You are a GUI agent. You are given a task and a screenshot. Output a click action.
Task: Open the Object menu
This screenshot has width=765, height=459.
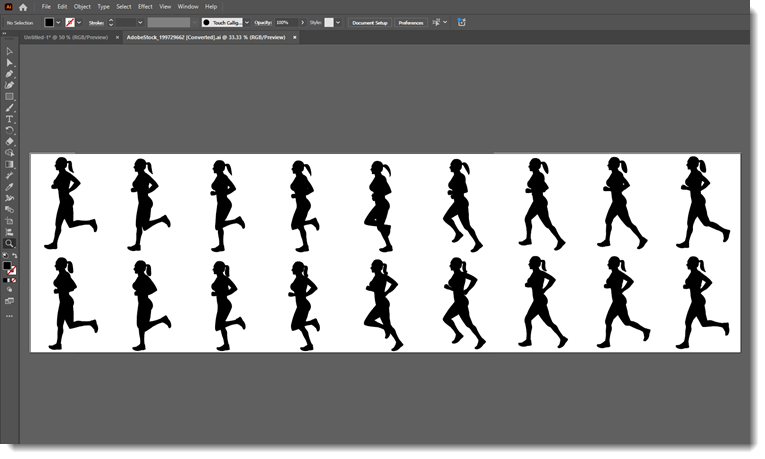(x=82, y=6)
